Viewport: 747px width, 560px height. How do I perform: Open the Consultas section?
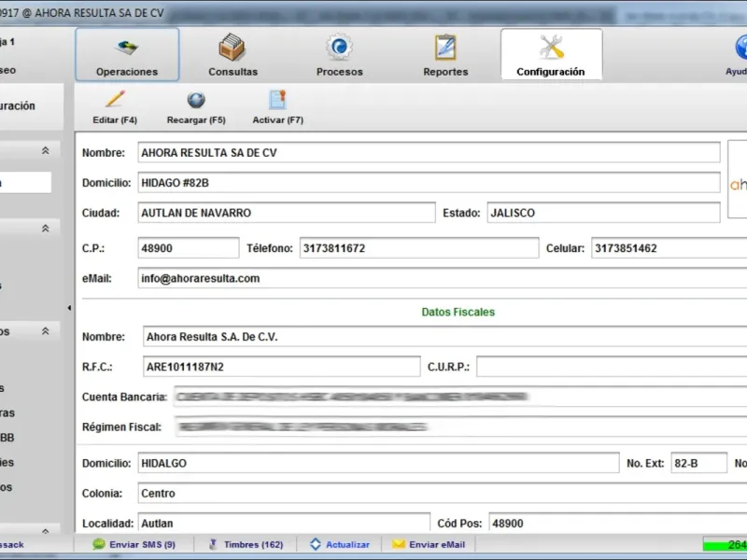(x=233, y=54)
